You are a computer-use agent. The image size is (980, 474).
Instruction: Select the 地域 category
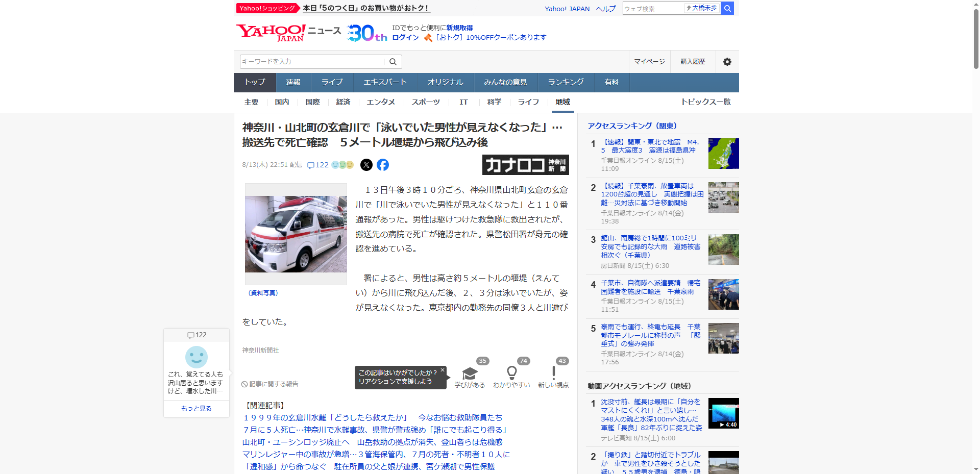point(562,102)
